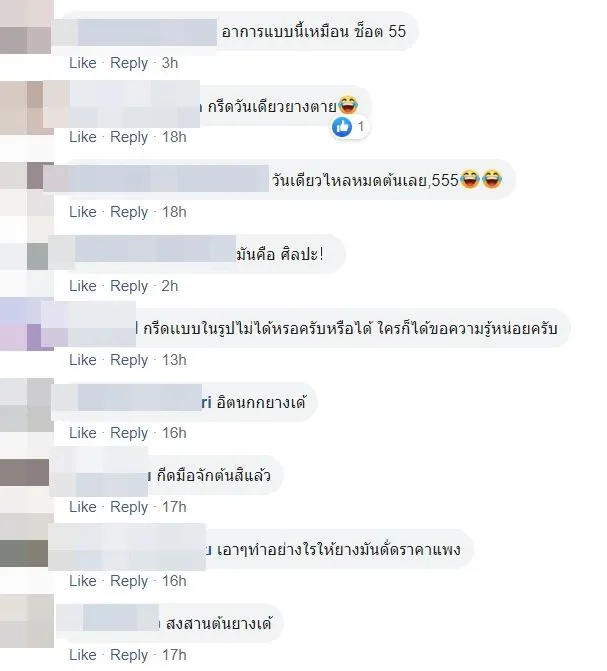
Task: Reply to the comment with two laughing emojis
Action: pos(129,212)
